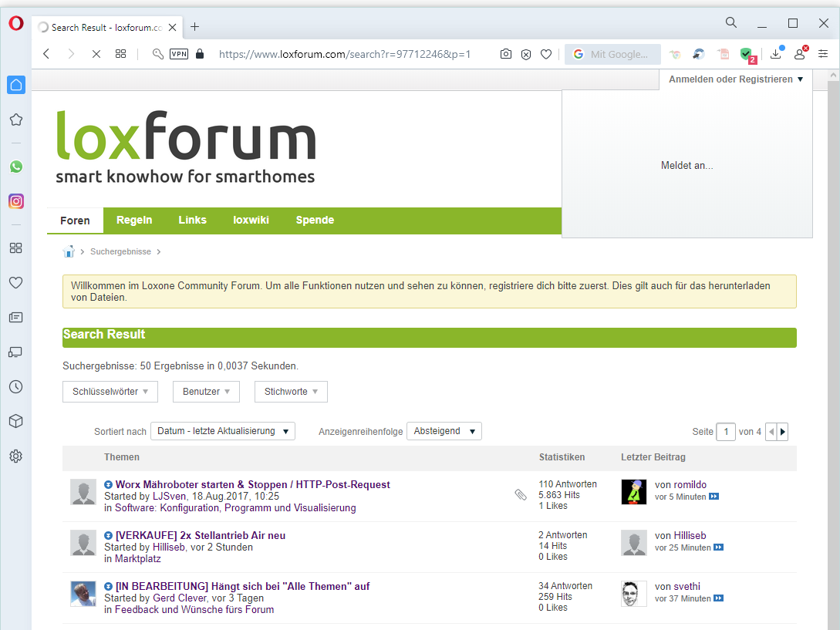Add page to bookmarks heart
Image resolution: width=840 pixels, height=630 pixels.
pyautogui.click(x=546, y=54)
